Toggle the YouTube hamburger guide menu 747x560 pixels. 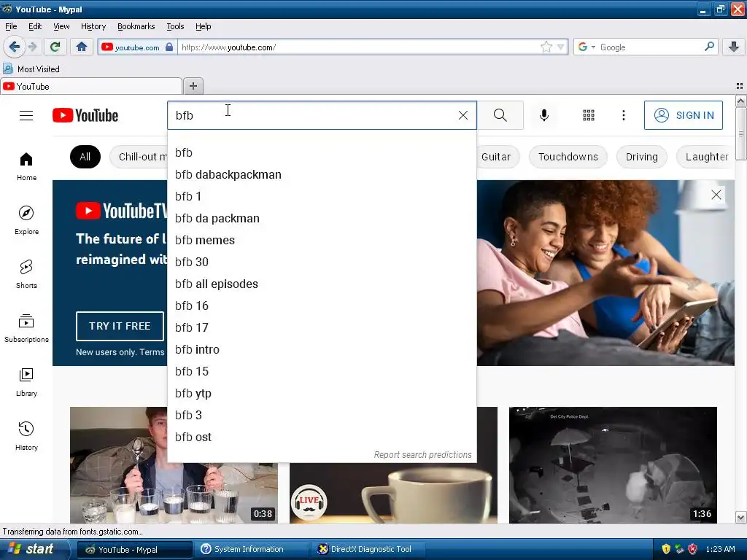[26, 115]
